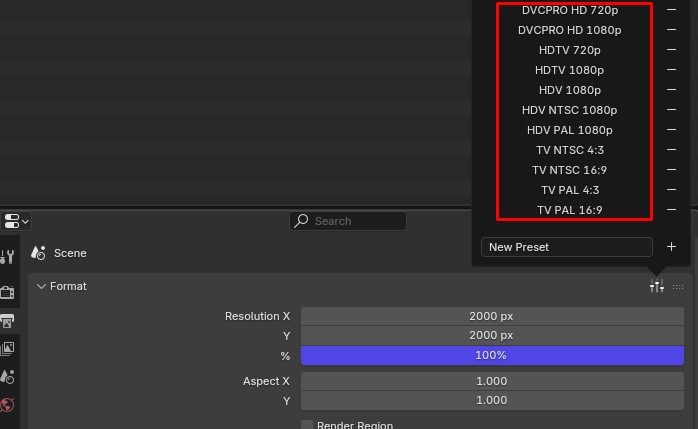Image resolution: width=698 pixels, height=429 pixels.
Task: Click Aspect X 1.000 field
Action: (x=492, y=381)
